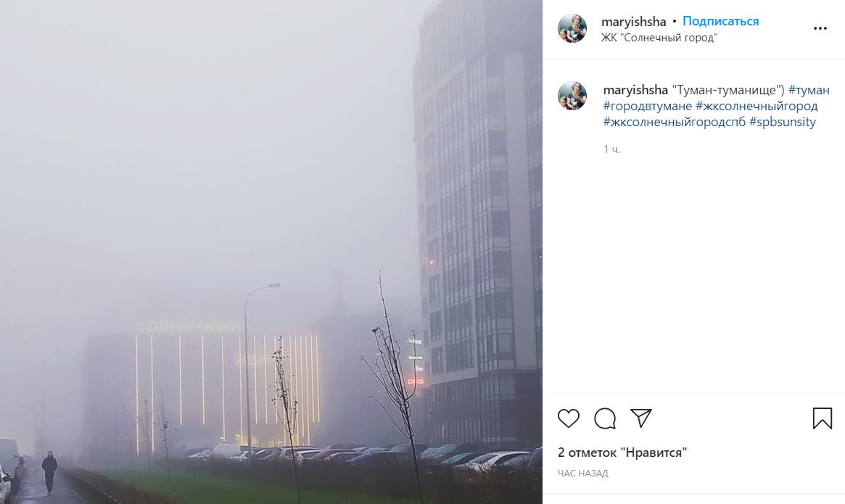Open hashtag #городвтумане
The width and height of the screenshot is (845, 504).
647,106
